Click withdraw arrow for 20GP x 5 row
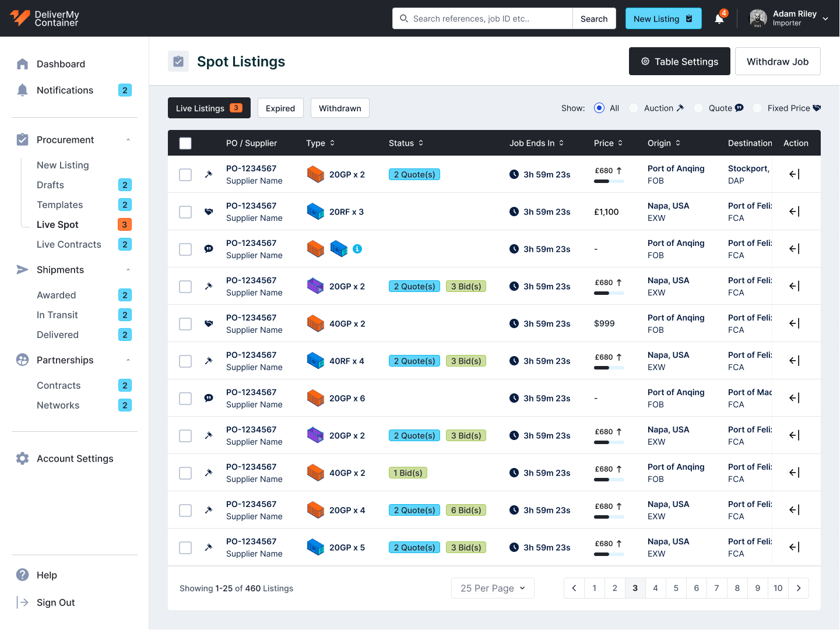The width and height of the screenshot is (840, 630). click(795, 547)
